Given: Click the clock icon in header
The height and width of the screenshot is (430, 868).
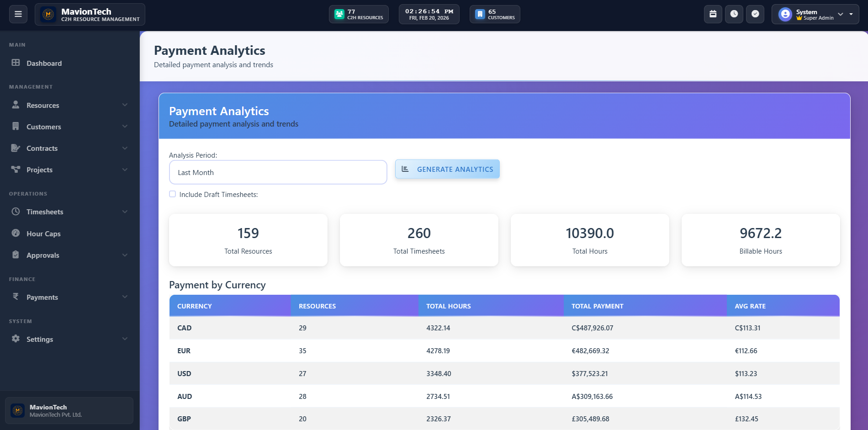Looking at the screenshot, I should pyautogui.click(x=734, y=14).
